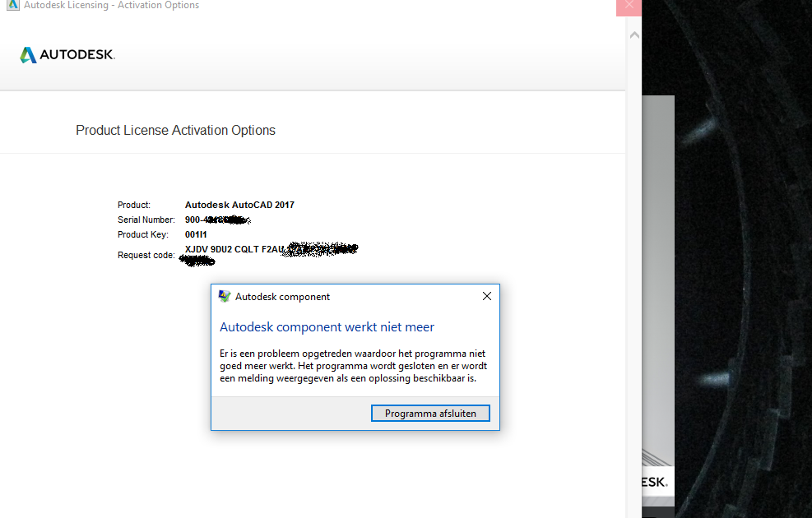The height and width of the screenshot is (518, 812).
Task: Select the product name Autodesk AutoCAD 2017
Action: click(239, 205)
